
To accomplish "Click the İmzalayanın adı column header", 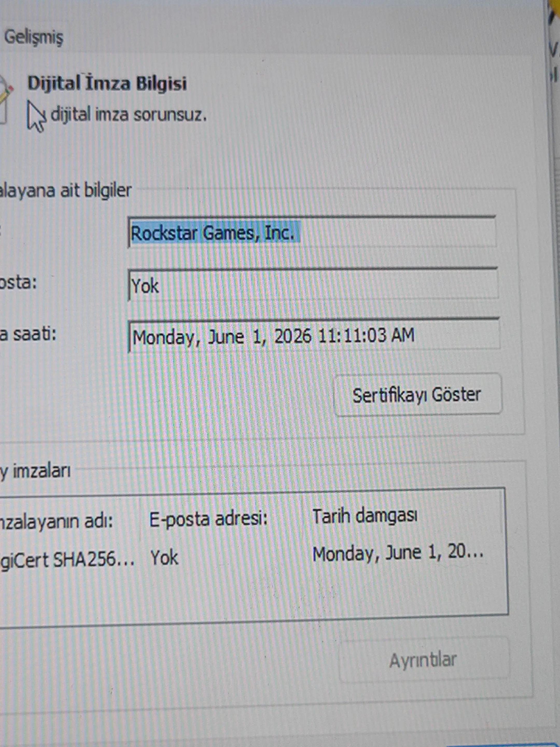I will point(56,521).
